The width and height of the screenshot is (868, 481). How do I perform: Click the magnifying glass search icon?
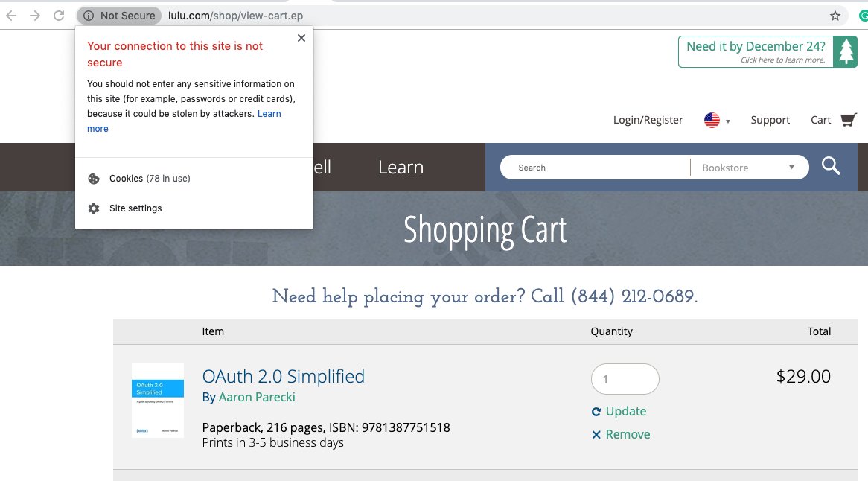pos(831,166)
